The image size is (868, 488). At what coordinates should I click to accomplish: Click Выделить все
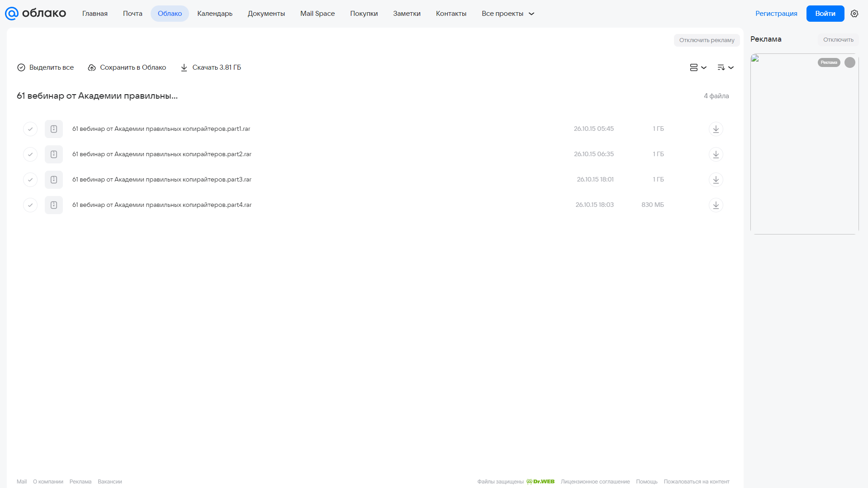click(x=45, y=67)
